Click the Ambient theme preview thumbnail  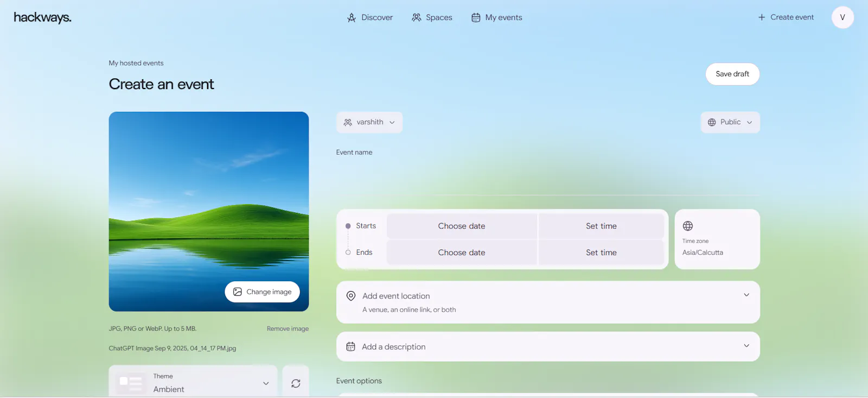click(x=131, y=384)
